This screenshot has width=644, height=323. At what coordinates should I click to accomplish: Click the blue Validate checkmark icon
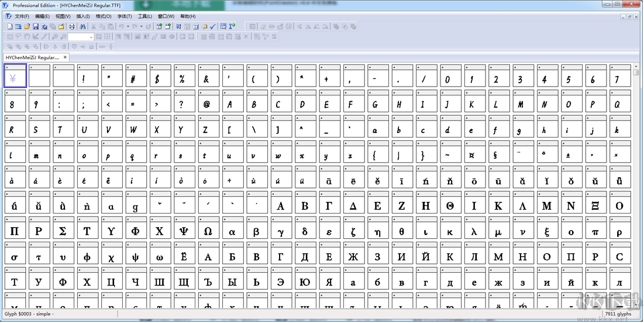point(213,27)
